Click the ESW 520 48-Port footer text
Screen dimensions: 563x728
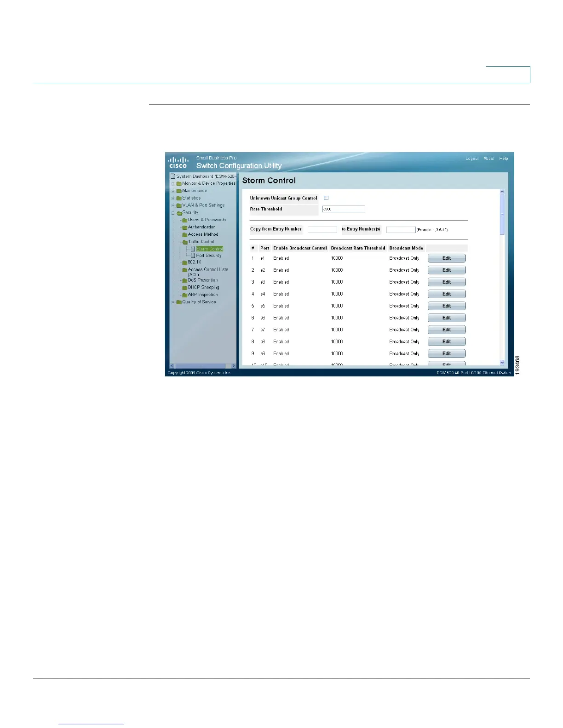pyautogui.click(x=473, y=373)
